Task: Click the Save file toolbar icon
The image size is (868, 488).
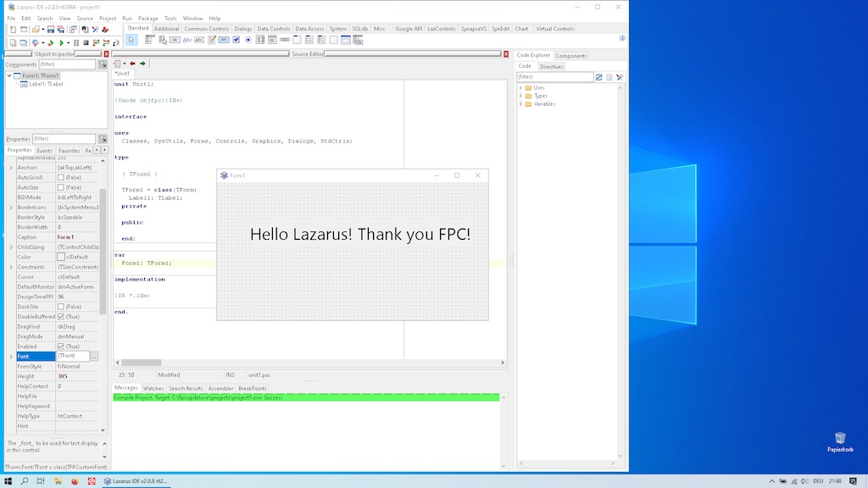Action: point(51,29)
